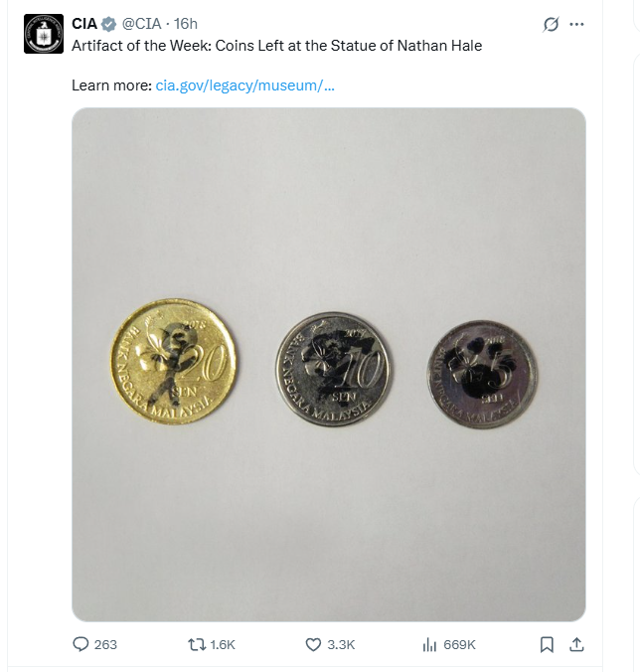Click the silver 10 sen coin in the photo
The width and height of the screenshot is (640, 672).
tap(334, 370)
